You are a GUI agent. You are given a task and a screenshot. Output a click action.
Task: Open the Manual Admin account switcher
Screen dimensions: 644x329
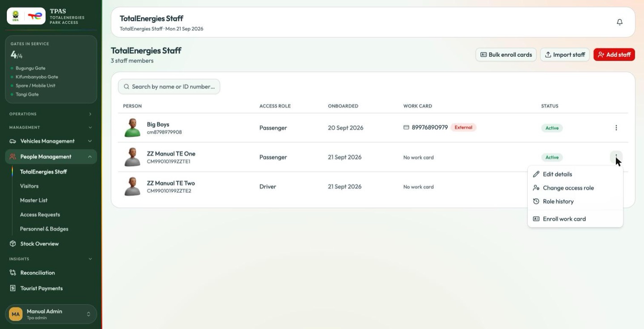pos(51,314)
